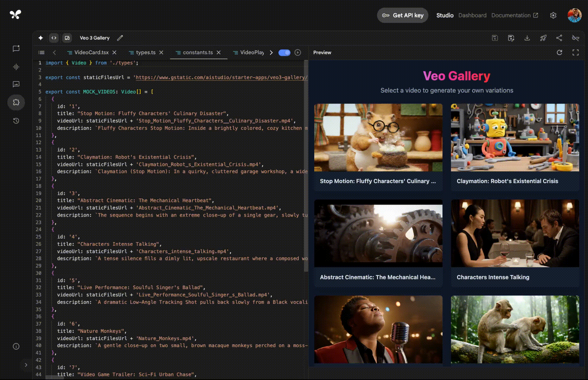Image resolution: width=588 pixels, height=380 pixels.
Task: Click the code editor vertical scrollbar
Action: click(306, 166)
